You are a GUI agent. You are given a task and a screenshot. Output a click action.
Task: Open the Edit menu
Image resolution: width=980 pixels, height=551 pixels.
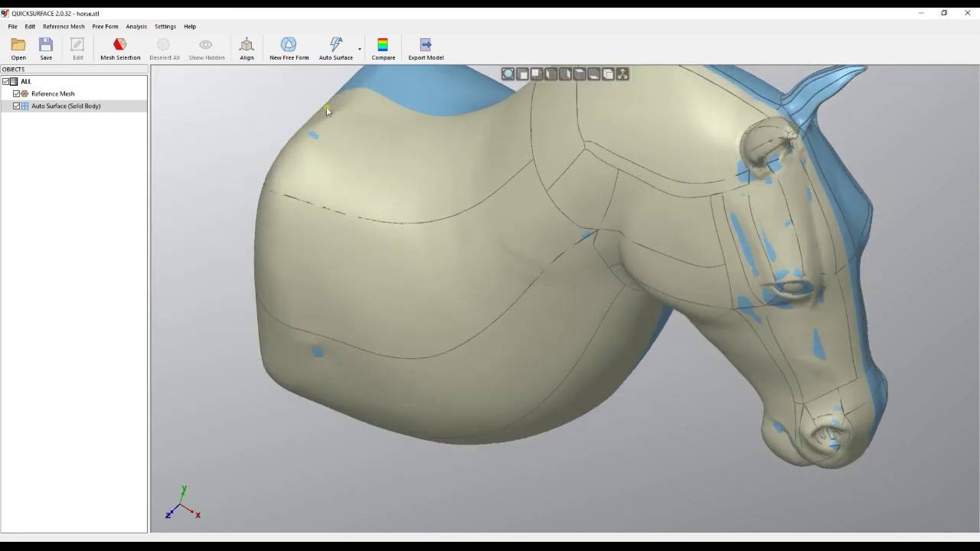30,27
